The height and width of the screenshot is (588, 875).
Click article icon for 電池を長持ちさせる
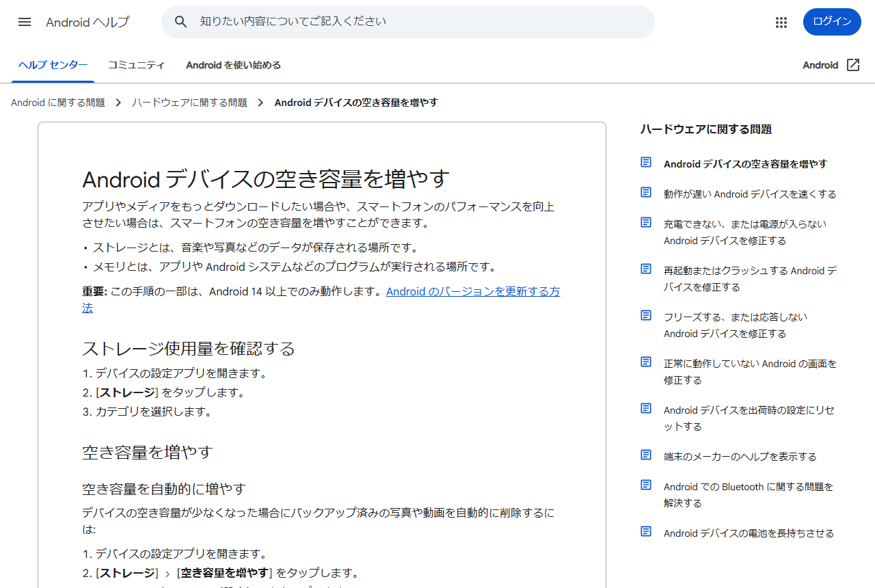tap(646, 531)
